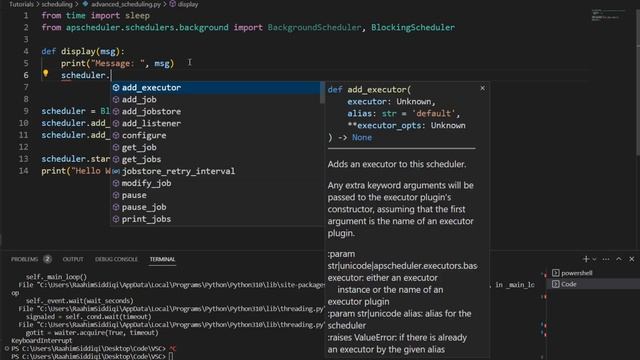Close the terminal panel

pyautogui.click(x=632, y=259)
